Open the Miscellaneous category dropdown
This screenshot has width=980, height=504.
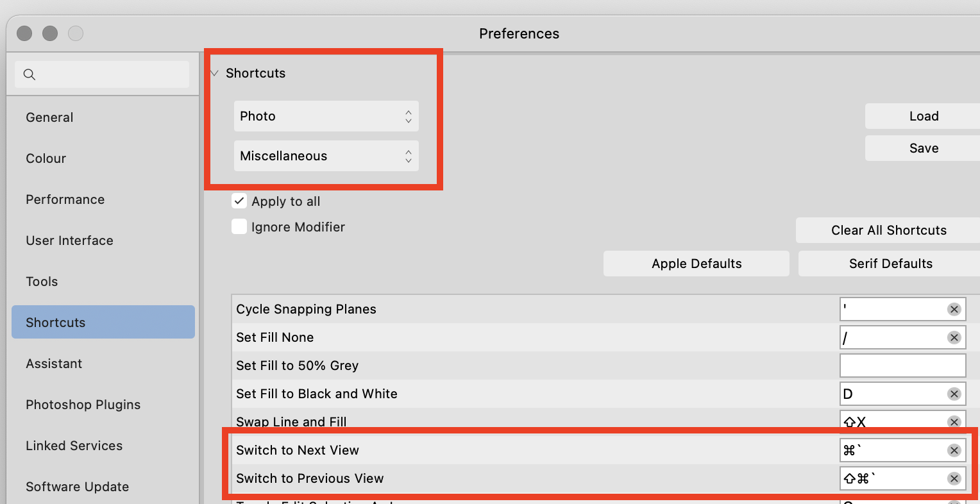tap(326, 156)
